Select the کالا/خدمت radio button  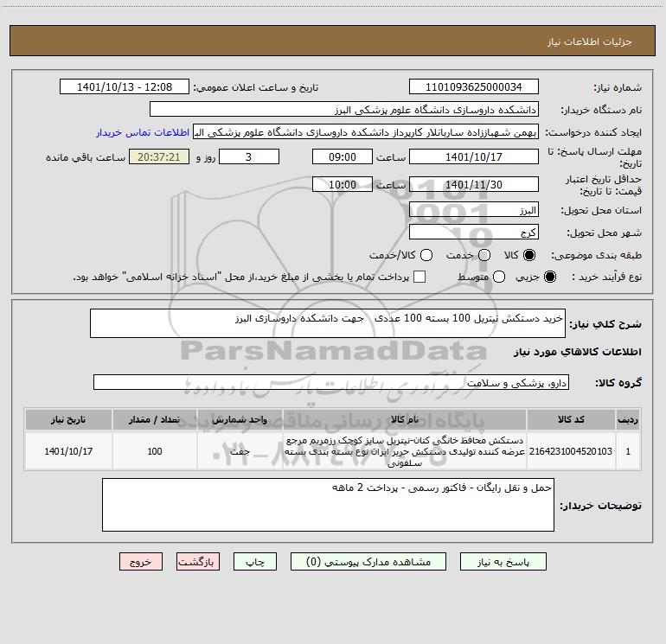426,255
